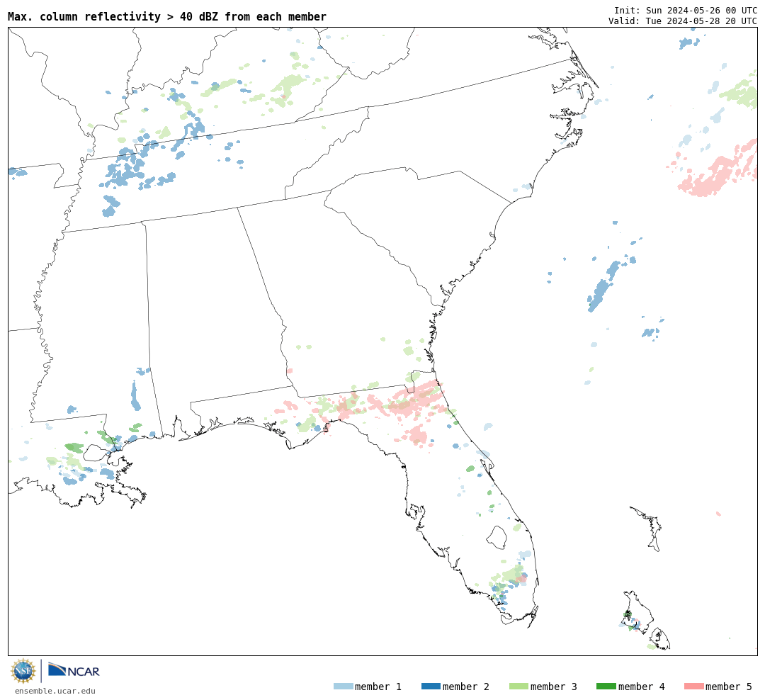Click the member 2 blue legend swatch
Image resolution: width=765 pixels, height=700 pixels.
pos(431,687)
